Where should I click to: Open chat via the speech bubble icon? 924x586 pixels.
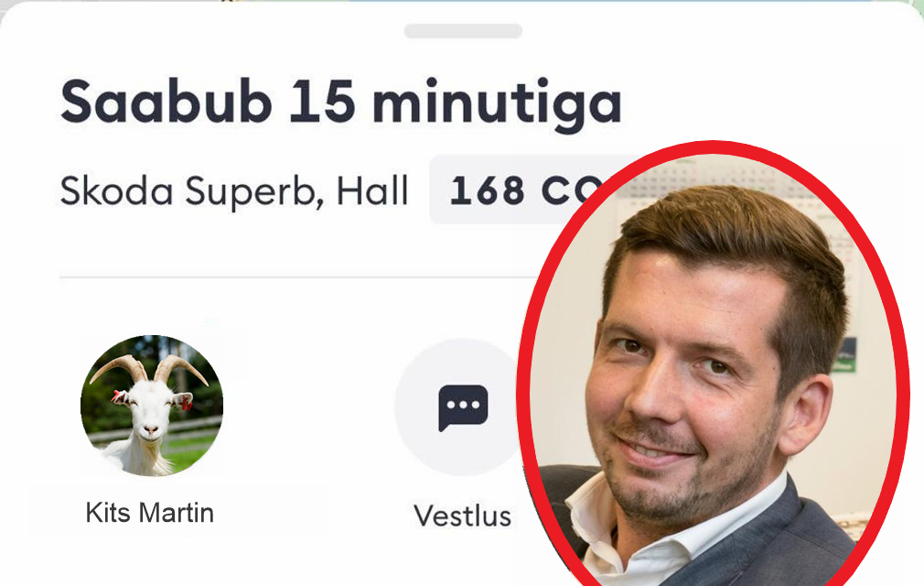[463, 407]
